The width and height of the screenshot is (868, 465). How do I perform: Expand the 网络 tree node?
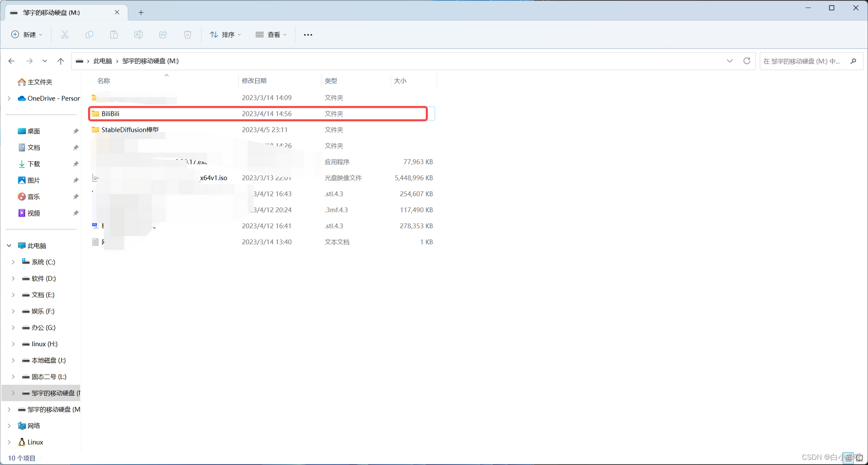tap(9, 426)
